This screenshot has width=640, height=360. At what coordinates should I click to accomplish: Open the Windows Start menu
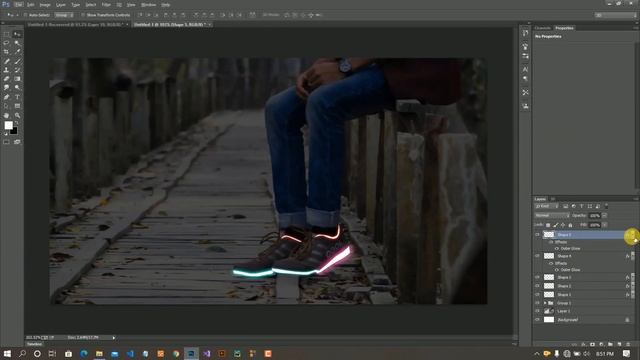coord(7,353)
